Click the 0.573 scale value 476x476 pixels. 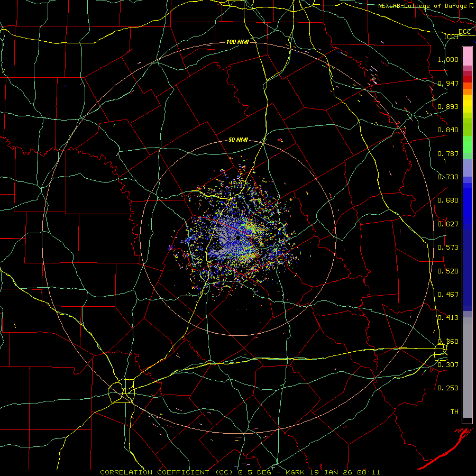[x=448, y=248]
